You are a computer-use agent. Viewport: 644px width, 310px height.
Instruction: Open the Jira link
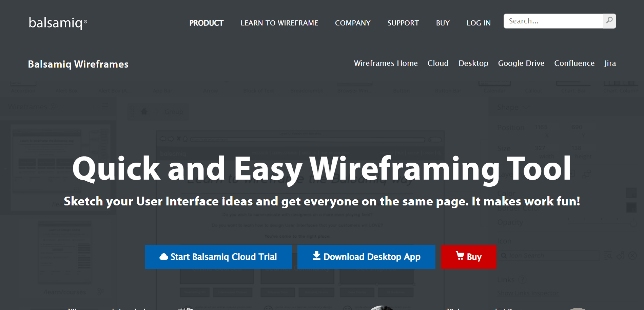tap(610, 63)
